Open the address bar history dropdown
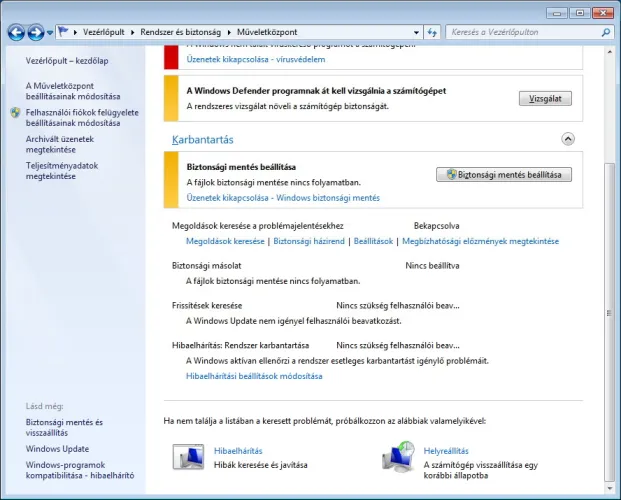 (x=416, y=32)
